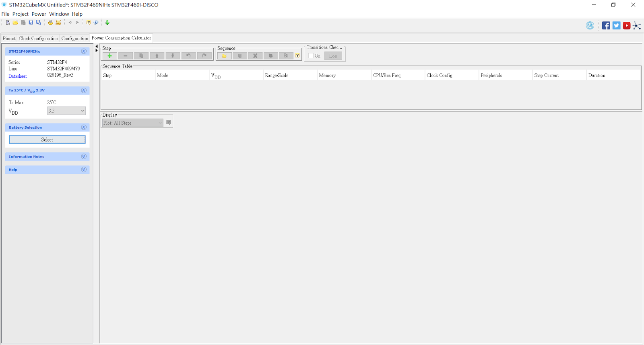The image size is (644, 345).
Task: Expand the Information Notes panel
Action: click(x=84, y=156)
